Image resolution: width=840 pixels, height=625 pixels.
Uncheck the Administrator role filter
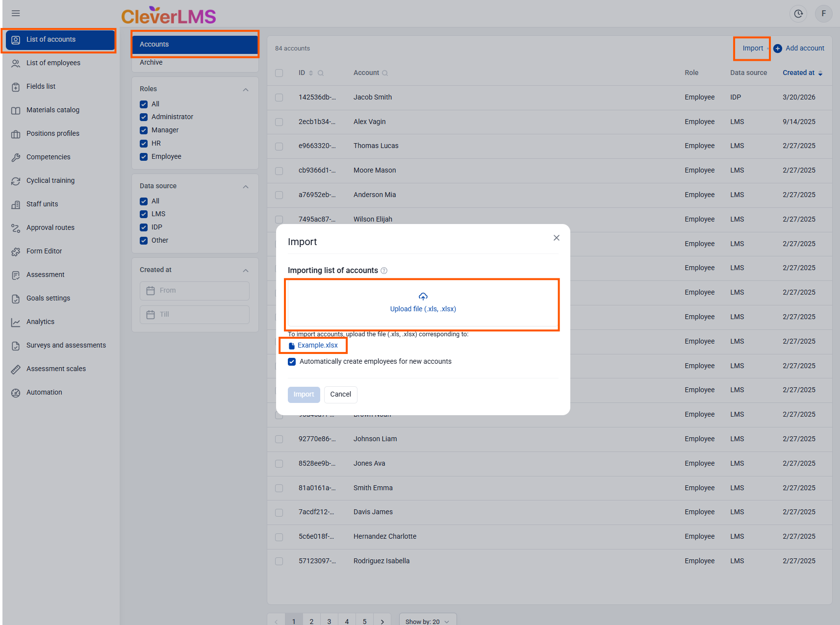pos(144,117)
